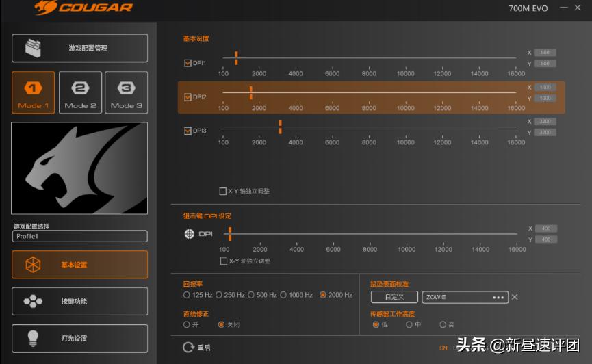
Task: Click the sniper DPI Y value field
Action: 546,239
